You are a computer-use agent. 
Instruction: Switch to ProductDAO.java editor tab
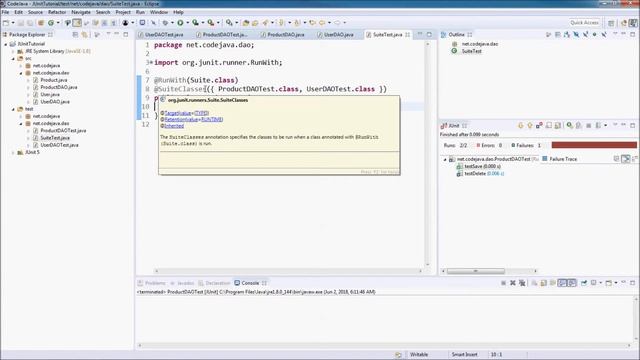pyautogui.click(x=286, y=35)
